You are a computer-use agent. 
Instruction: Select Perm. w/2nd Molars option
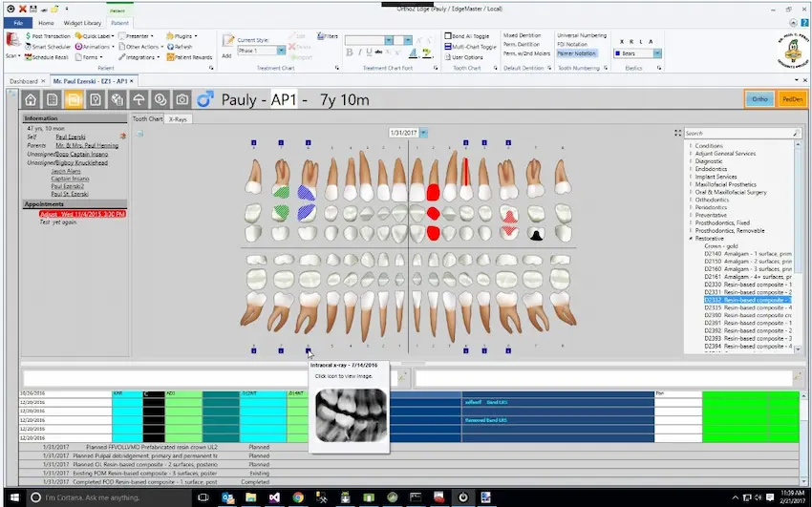[526, 53]
